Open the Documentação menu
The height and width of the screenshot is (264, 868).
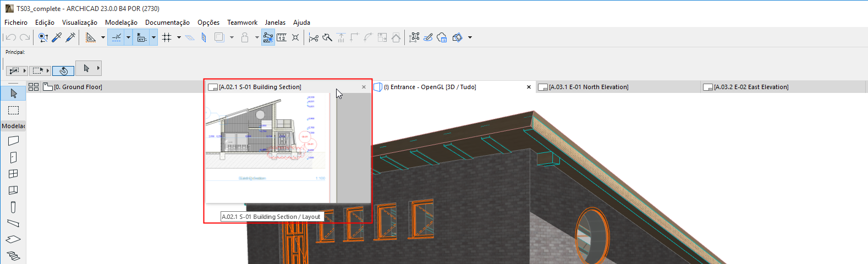pos(167,23)
